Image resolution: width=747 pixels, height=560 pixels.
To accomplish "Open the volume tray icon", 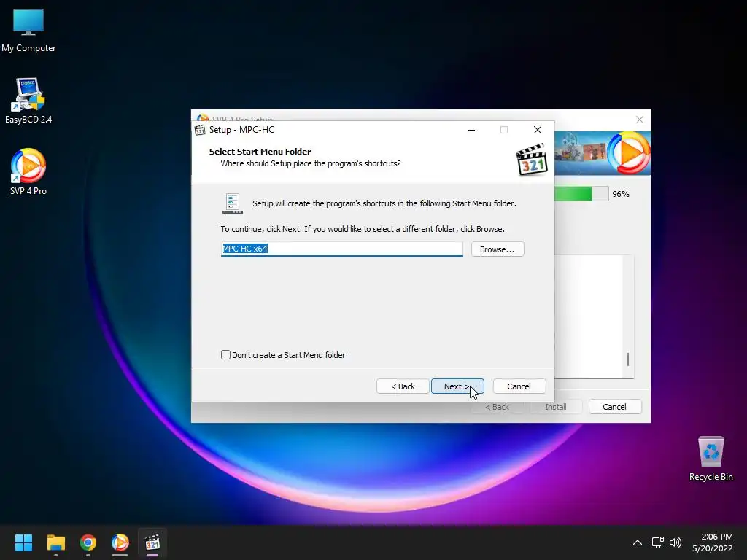I will pos(676,542).
